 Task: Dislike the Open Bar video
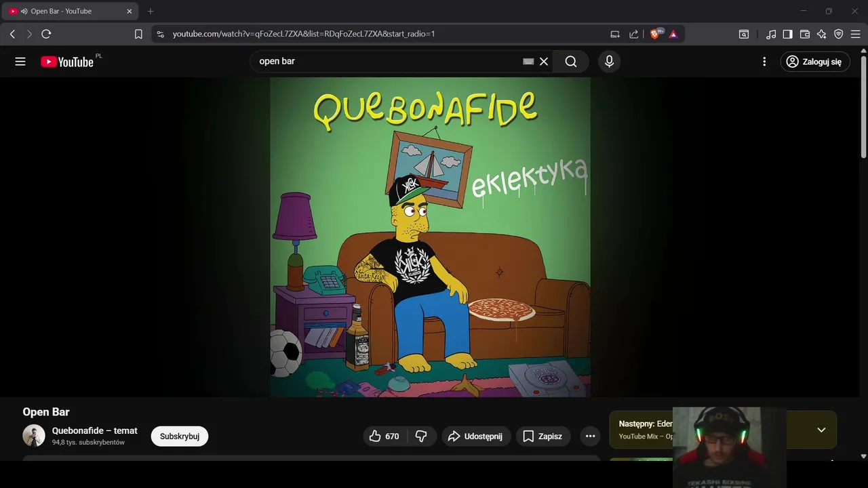point(421,436)
